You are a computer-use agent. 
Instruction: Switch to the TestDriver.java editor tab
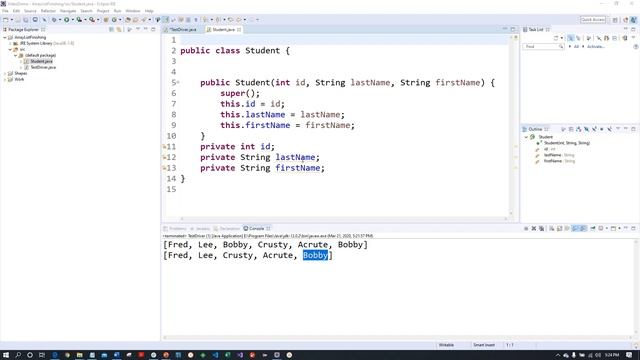click(x=182, y=29)
